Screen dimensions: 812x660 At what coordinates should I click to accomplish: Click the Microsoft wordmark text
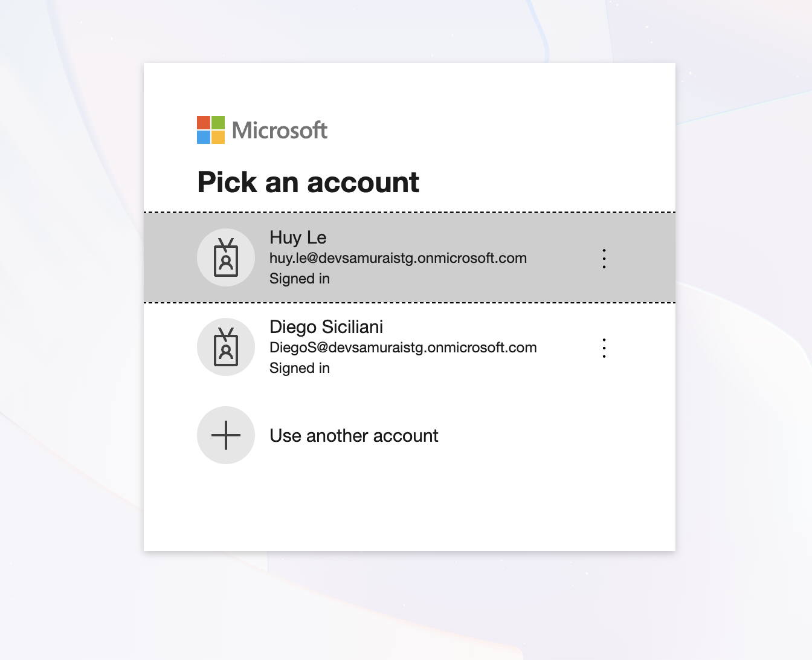click(280, 130)
